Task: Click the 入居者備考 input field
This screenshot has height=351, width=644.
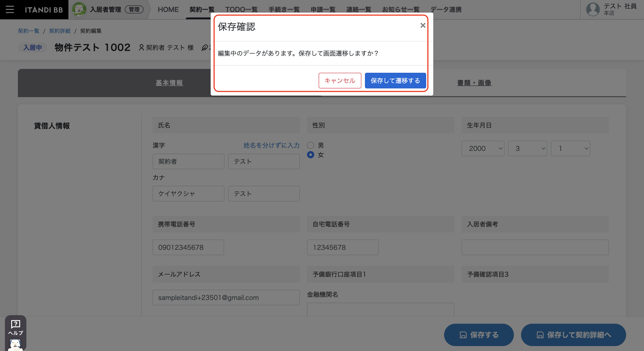Action: (535, 247)
